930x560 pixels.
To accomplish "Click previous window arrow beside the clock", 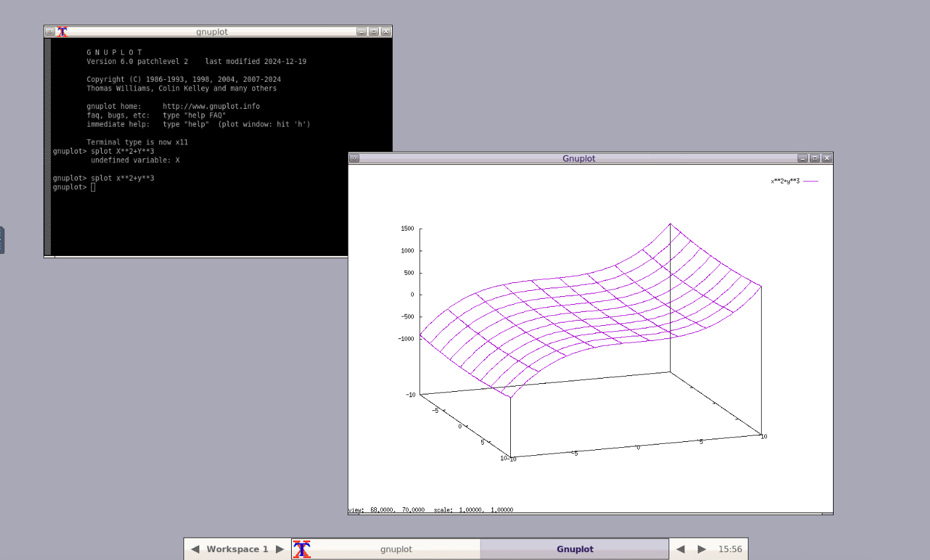I will click(681, 549).
